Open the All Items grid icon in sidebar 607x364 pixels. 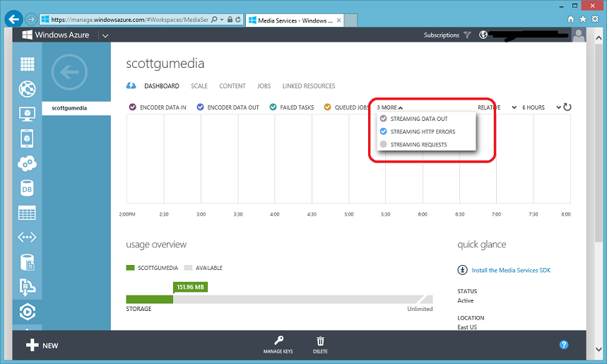27,64
